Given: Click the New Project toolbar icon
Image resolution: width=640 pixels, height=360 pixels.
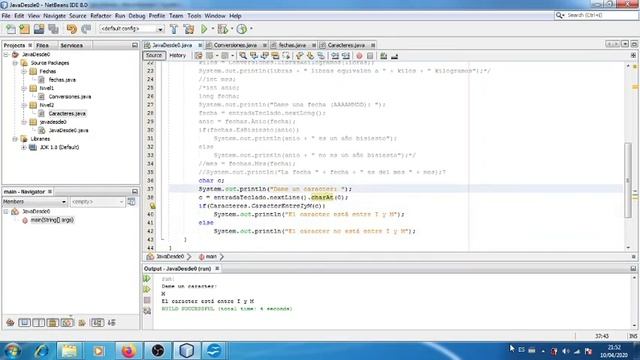Looking at the screenshot, I should [x=24, y=29].
